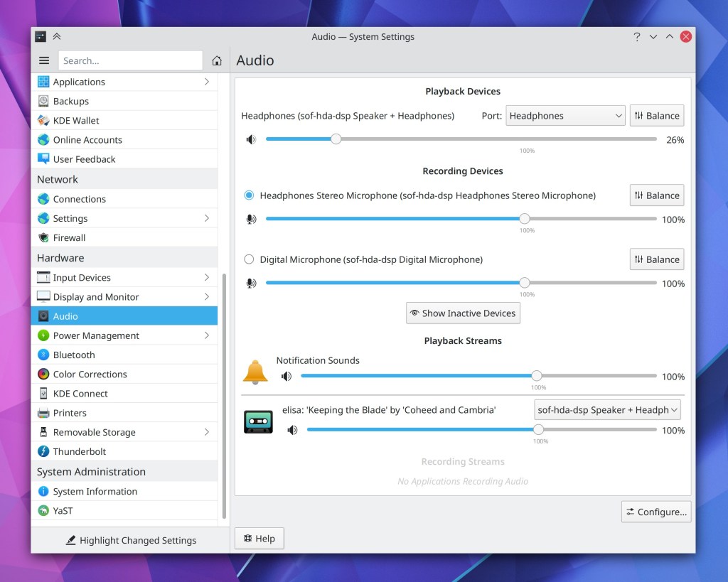Mute the Headphones Stereo Microphone icon
Screen dimensions: 728x582
coord(251,220)
